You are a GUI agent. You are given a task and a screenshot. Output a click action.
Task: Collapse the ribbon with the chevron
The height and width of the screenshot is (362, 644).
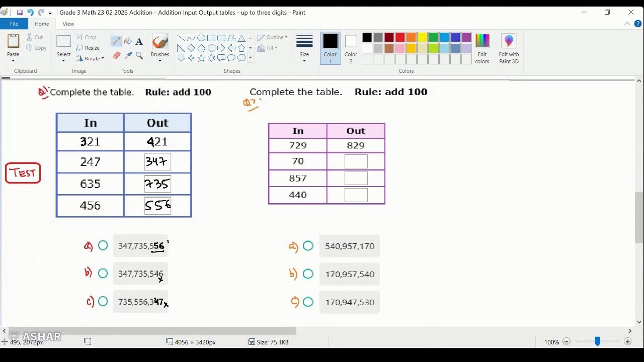[627, 24]
